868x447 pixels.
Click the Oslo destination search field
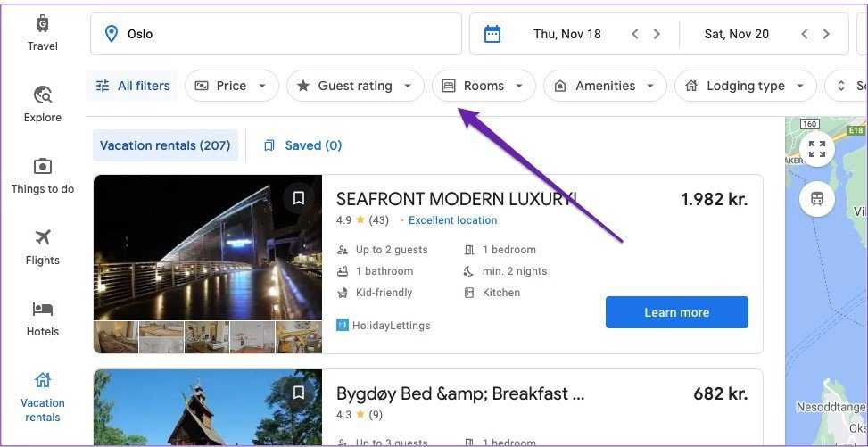[276, 34]
